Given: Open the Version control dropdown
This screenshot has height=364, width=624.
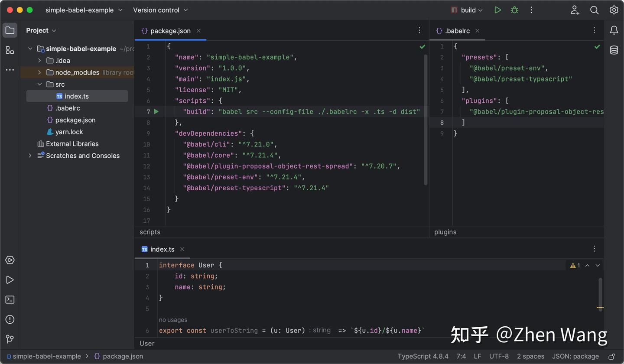Looking at the screenshot, I should (x=160, y=10).
